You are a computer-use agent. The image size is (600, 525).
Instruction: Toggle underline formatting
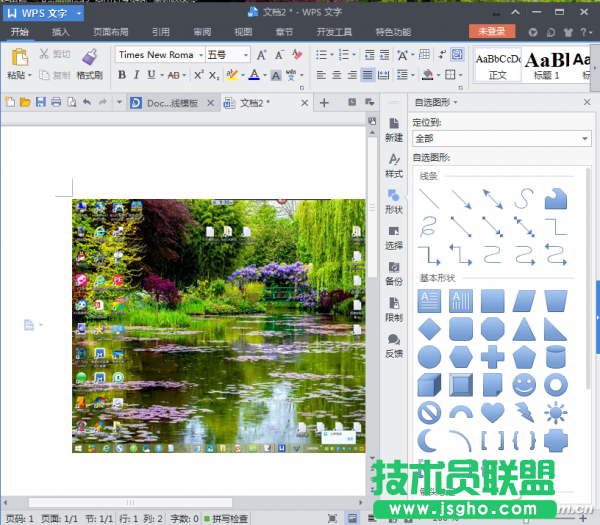155,75
